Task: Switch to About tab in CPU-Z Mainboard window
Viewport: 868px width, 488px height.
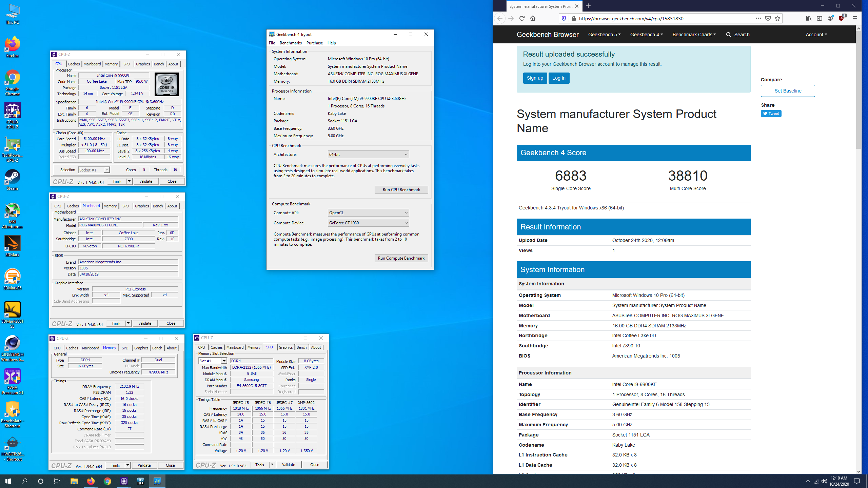Action: pos(172,206)
